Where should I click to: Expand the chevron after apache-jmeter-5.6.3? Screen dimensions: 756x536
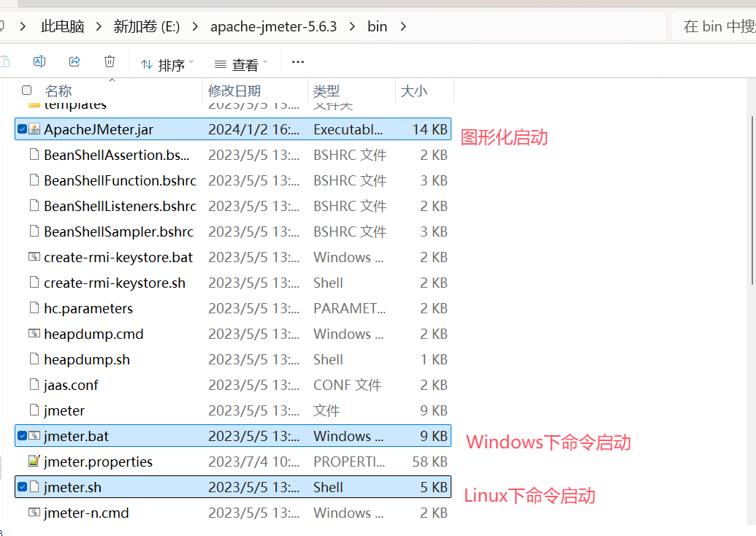352,26
